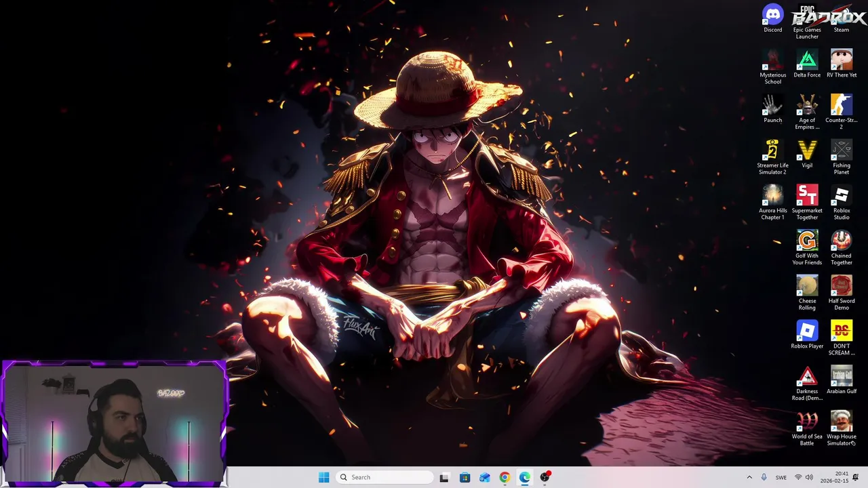Open network settings from Wi-Fi icon
868x488 pixels.
pyautogui.click(x=798, y=477)
